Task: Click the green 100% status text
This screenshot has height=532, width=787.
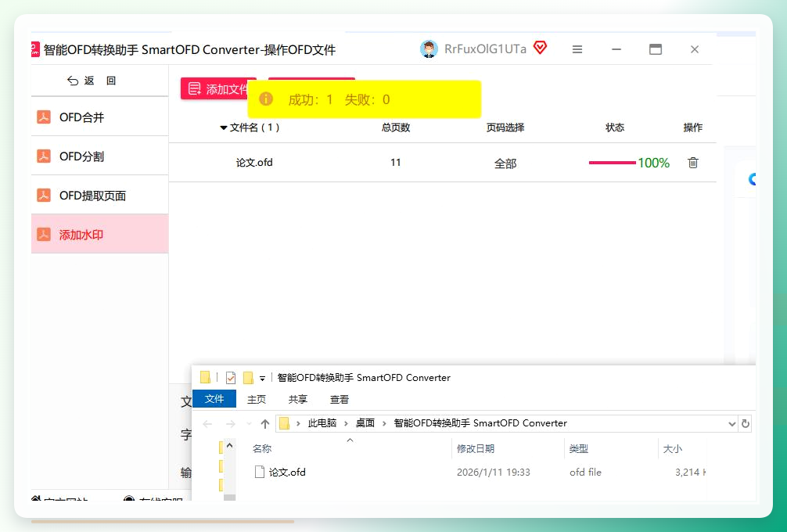Action: (x=653, y=163)
